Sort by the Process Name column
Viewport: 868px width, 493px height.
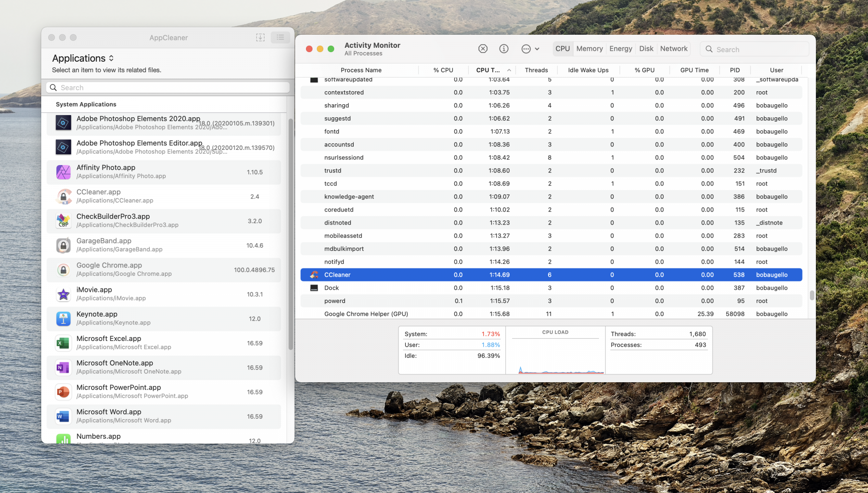361,70
